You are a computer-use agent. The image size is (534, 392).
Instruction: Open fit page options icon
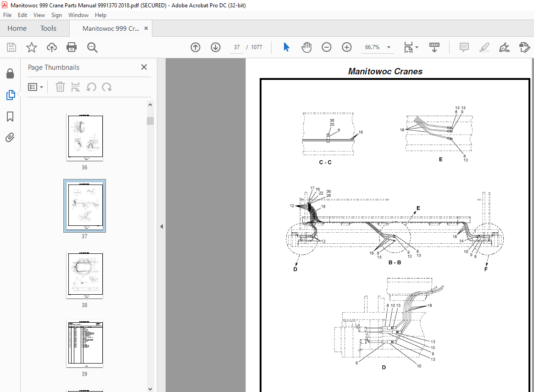tap(411, 47)
